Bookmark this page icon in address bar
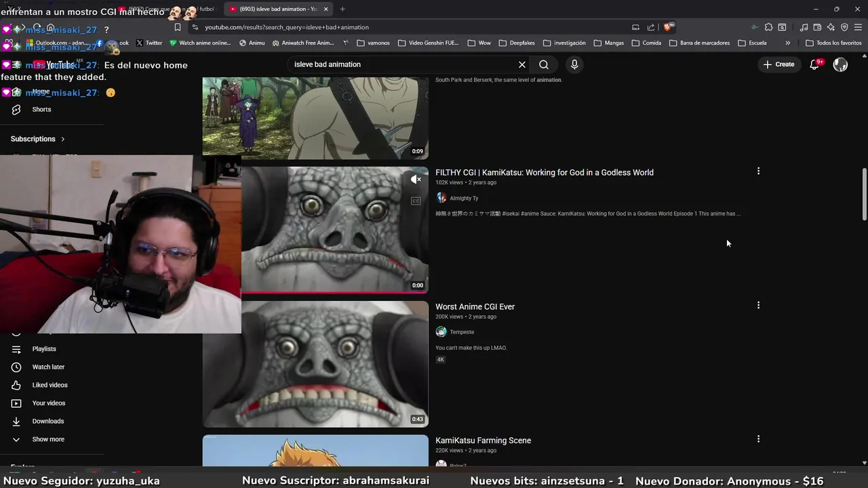Viewport: 868px width, 488px height. [x=178, y=27]
